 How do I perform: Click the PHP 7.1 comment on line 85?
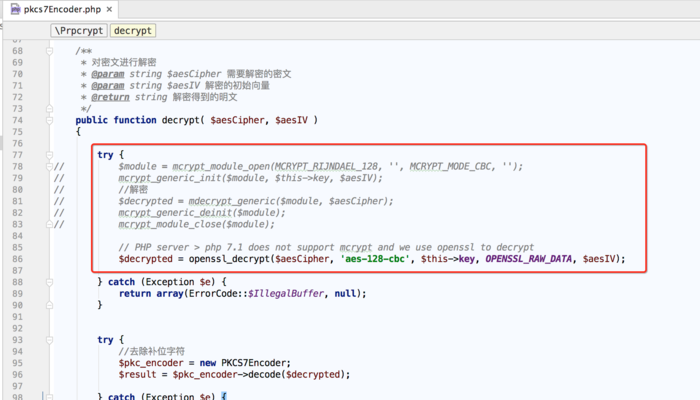326,247
